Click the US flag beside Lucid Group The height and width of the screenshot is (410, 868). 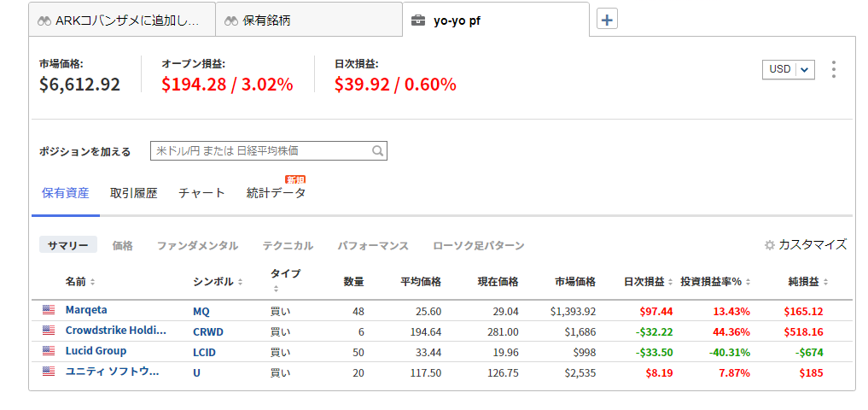(49, 351)
